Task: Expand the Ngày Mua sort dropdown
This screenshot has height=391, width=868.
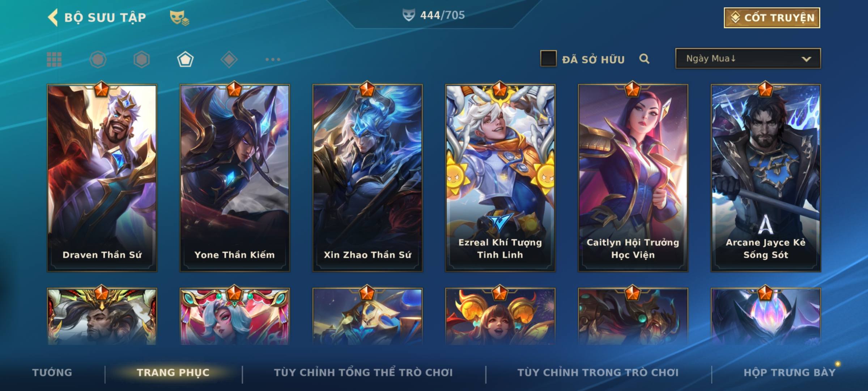Action: coord(748,58)
